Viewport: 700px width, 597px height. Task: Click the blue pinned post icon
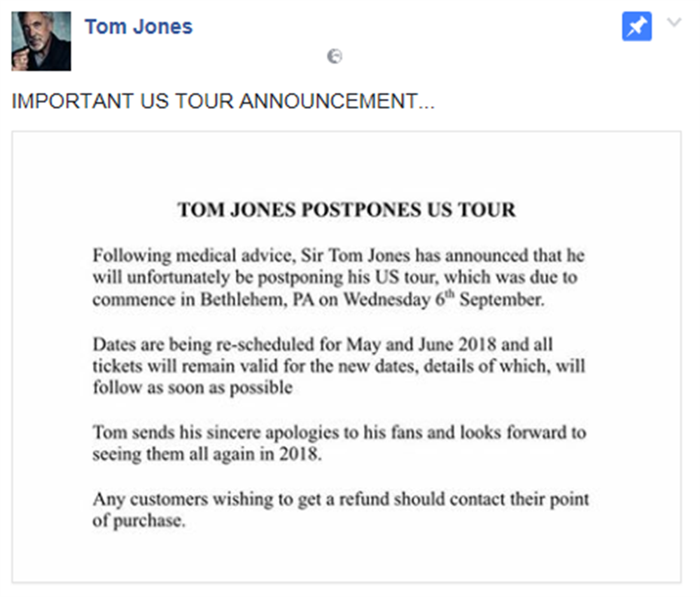click(x=636, y=27)
